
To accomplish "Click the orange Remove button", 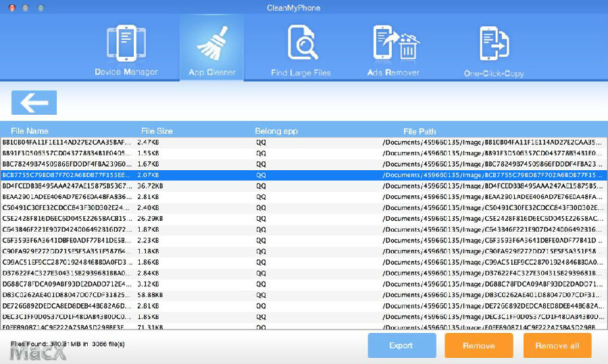I will (x=478, y=345).
